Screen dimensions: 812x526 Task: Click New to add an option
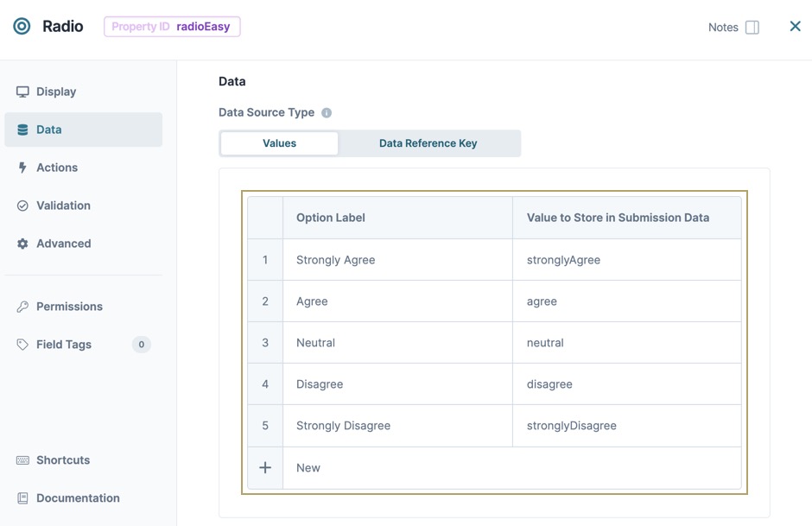click(308, 468)
